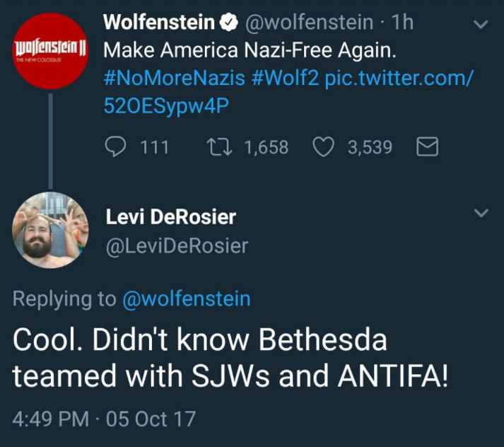
Task: Expand the Wolfenstein tweet options chevron
Action: tap(481, 25)
